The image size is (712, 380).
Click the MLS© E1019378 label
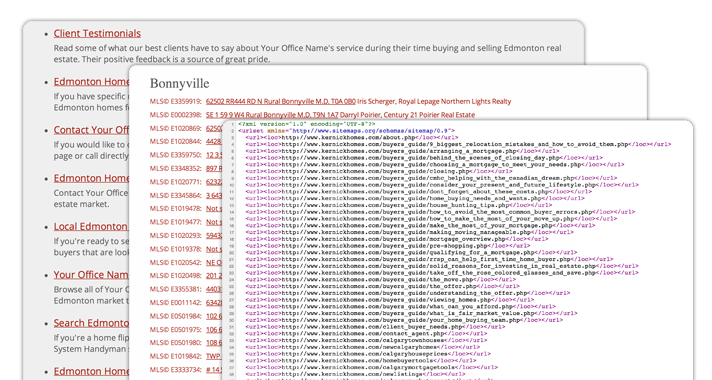(x=176, y=249)
